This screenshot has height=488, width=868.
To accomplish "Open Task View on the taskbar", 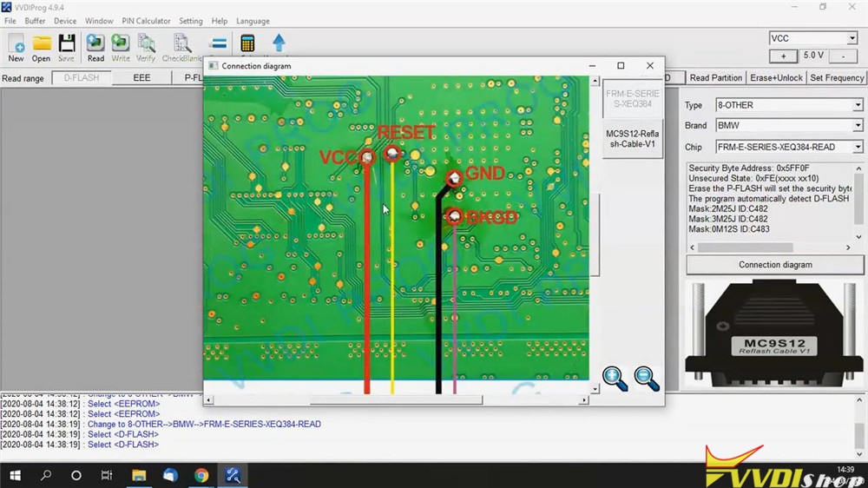I will (106, 475).
